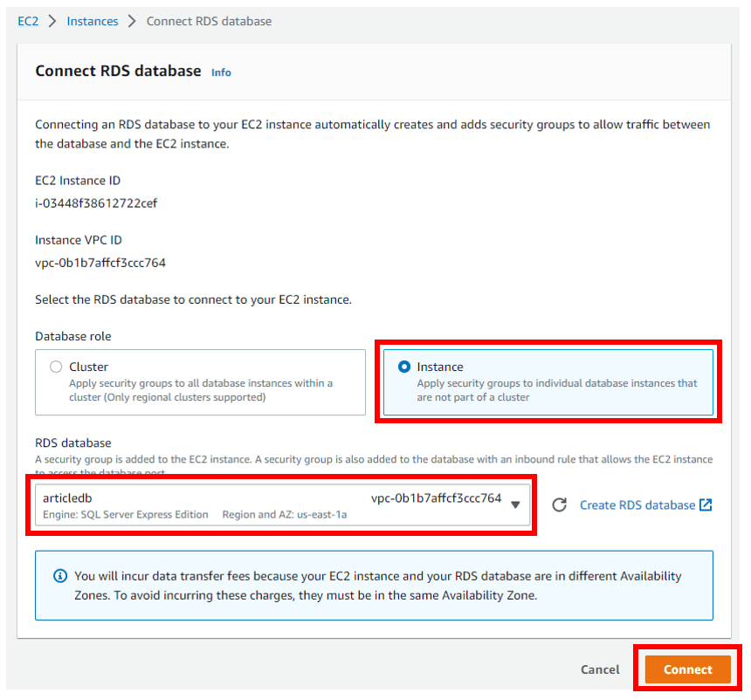
Task: Cancel the RDS database connection
Action: click(600, 669)
